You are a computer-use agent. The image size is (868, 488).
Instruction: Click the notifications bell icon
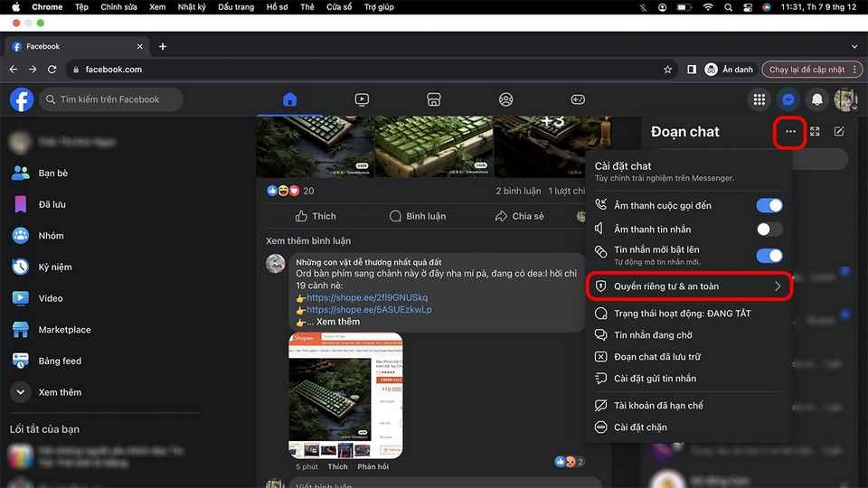[817, 99]
